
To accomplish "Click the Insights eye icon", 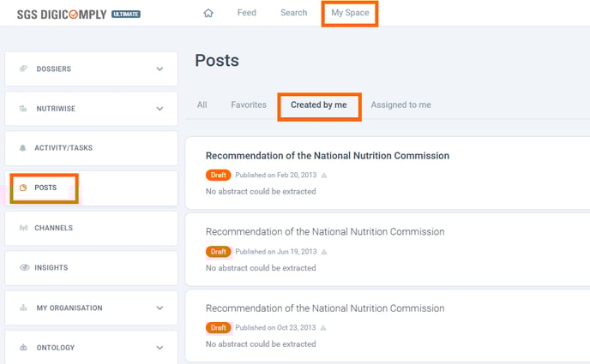I will pos(24,268).
